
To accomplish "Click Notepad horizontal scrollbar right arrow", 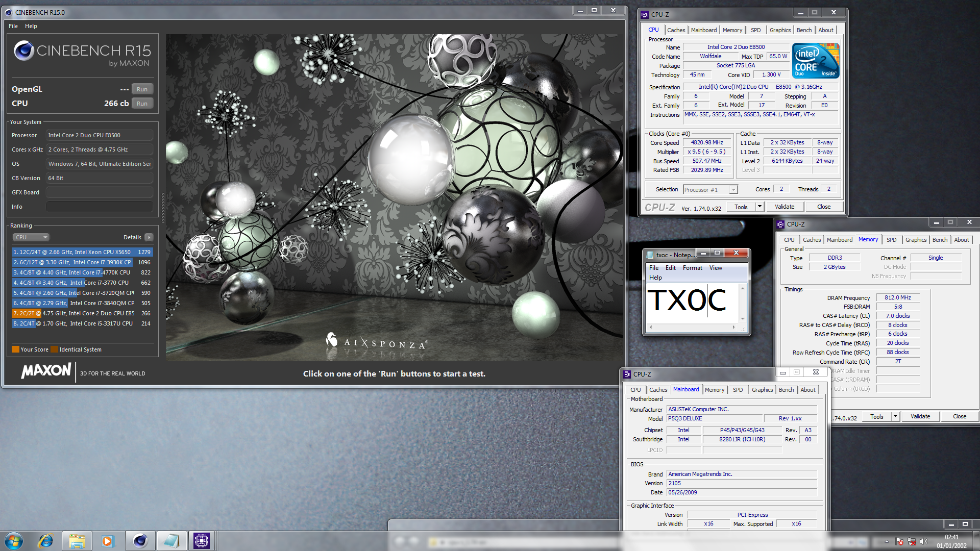I will coord(734,327).
